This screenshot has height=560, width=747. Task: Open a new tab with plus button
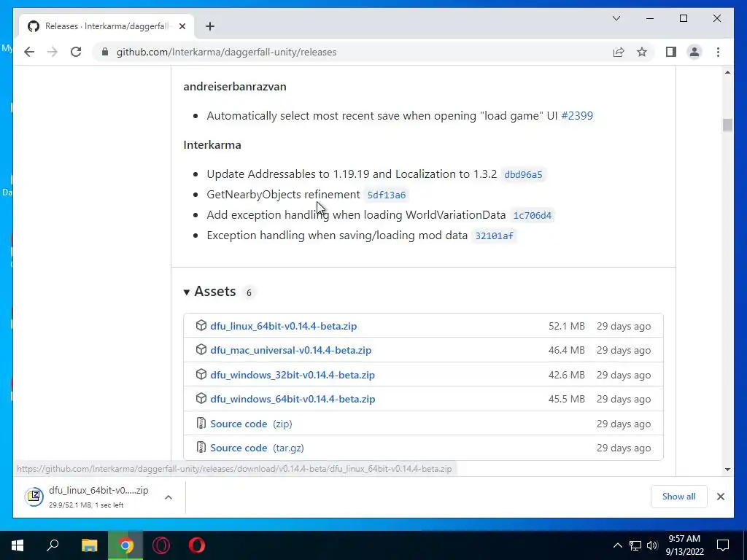click(x=209, y=26)
